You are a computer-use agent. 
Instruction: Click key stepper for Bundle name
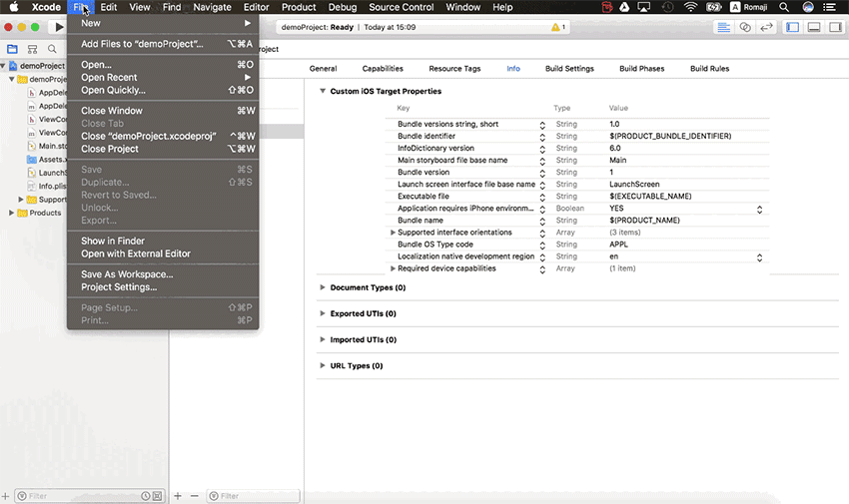[542, 222]
